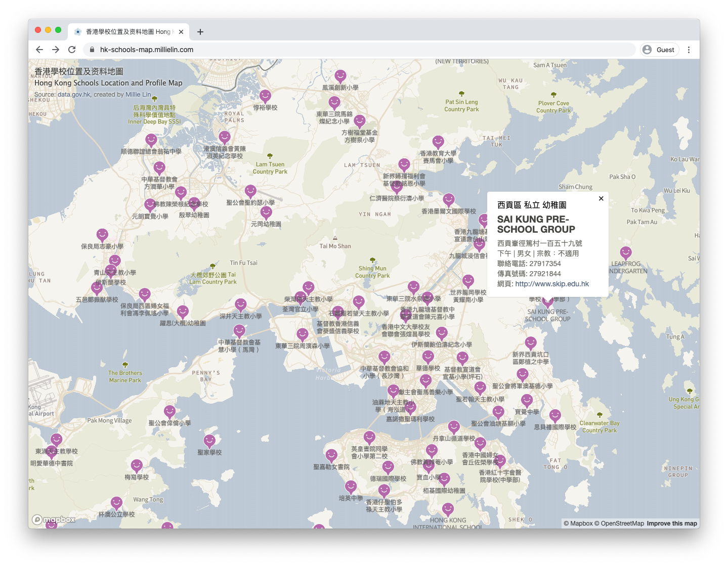This screenshot has width=728, height=566.
Task: Click the 保良局志豪小學 marker
Action: (102, 235)
